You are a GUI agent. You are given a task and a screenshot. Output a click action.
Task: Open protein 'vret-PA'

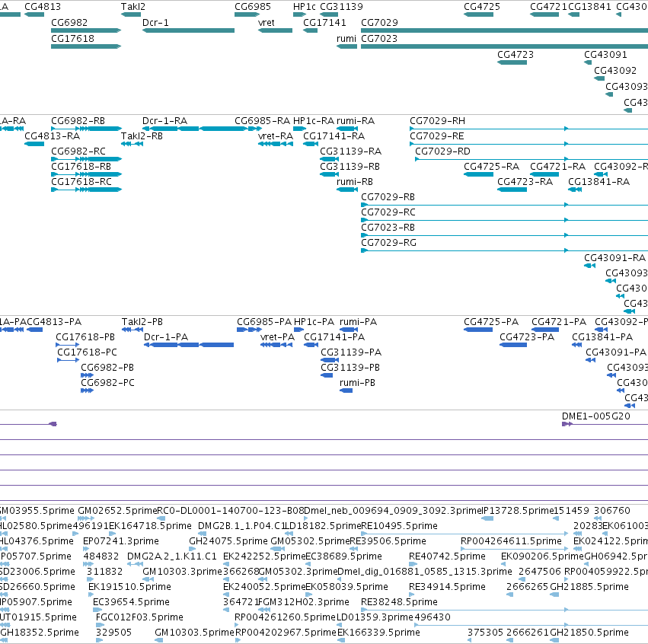(x=278, y=337)
